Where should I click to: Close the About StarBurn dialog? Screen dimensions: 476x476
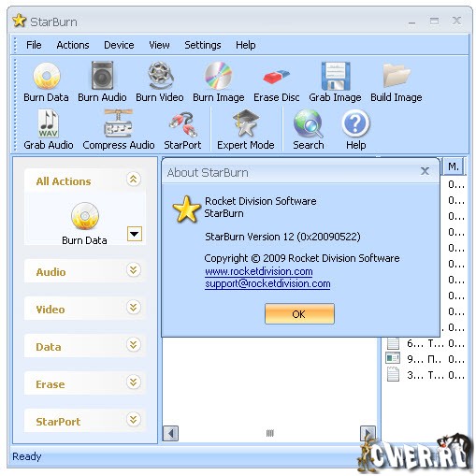[426, 171]
